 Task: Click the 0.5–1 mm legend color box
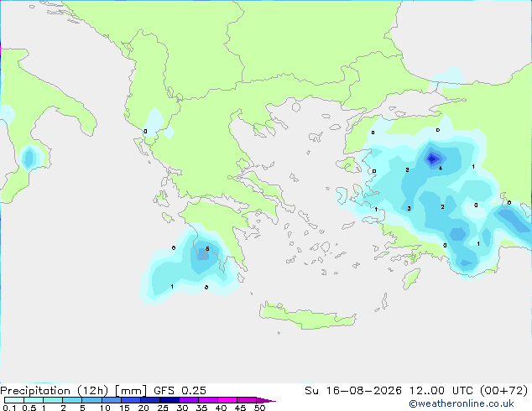coord(34,400)
